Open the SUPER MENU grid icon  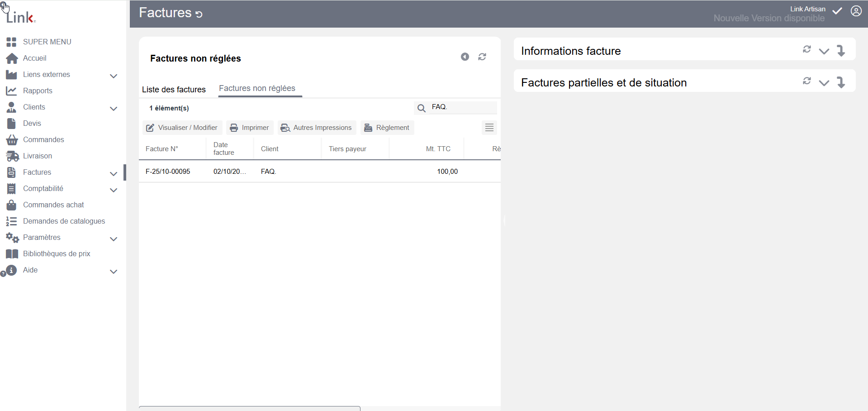(11, 42)
